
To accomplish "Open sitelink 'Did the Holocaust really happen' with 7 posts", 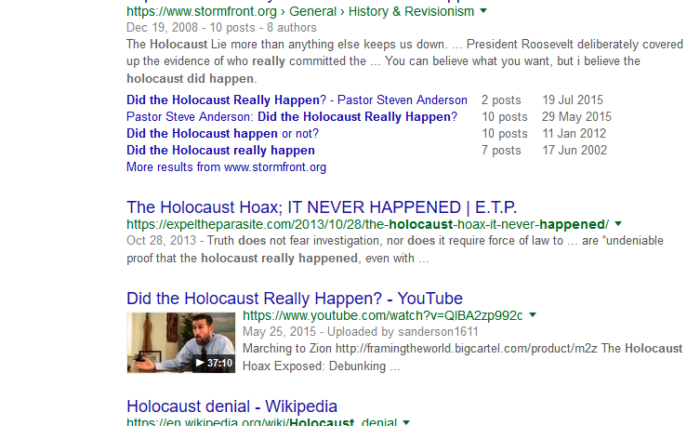I will [x=221, y=150].
